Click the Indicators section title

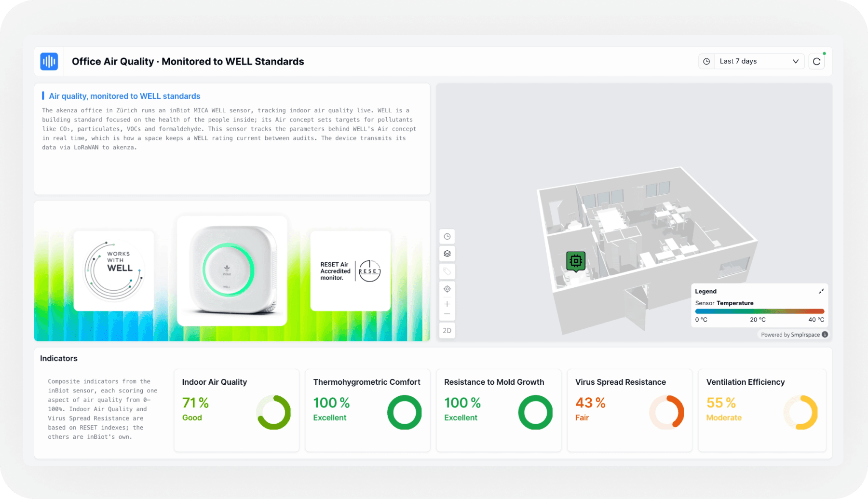point(58,358)
